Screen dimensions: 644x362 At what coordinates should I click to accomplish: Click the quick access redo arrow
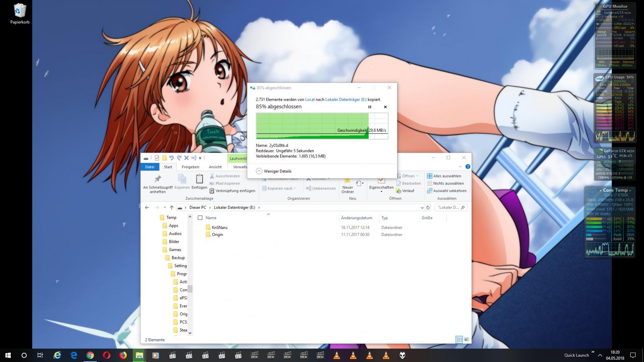[x=179, y=158]
